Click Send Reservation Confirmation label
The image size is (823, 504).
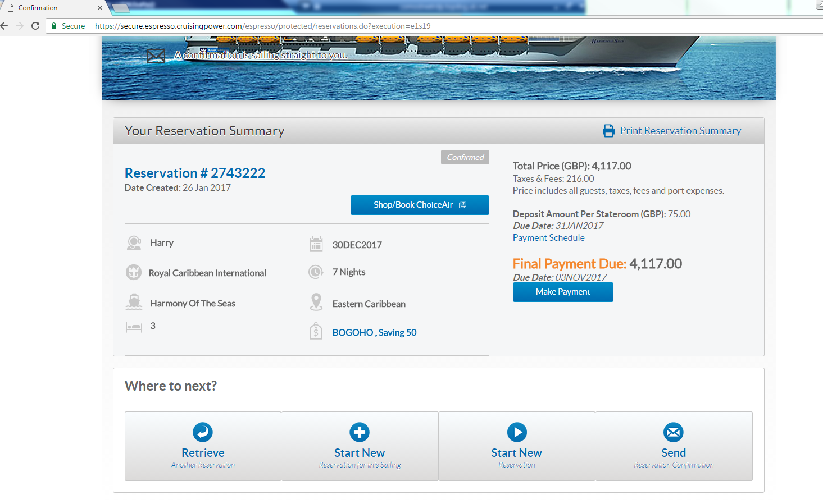pyautogui.click(x=674, y=457)
